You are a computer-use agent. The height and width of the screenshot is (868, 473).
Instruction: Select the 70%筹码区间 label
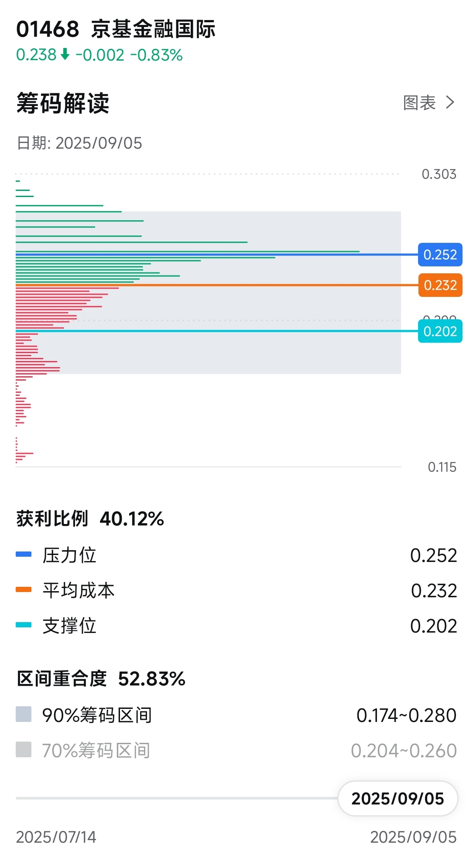point(96,750)
